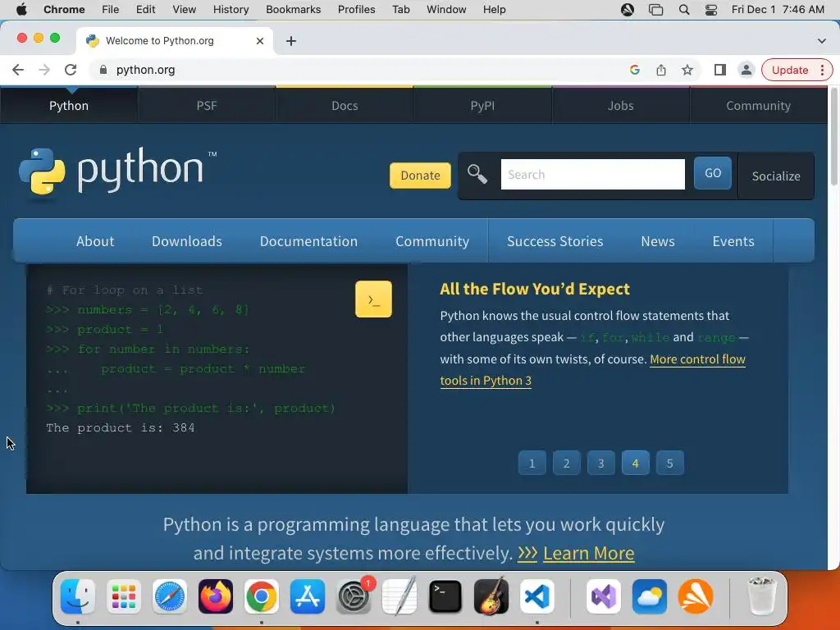Viewport: 840px width, 630px height.
Task: Open Launchpad from the dock
Action: [124, 596]
